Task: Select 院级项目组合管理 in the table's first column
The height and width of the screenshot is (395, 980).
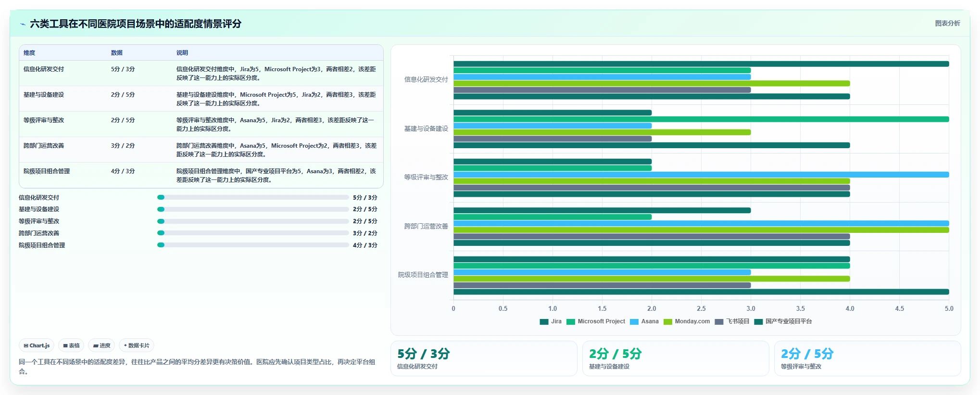Action: point(47,171)
